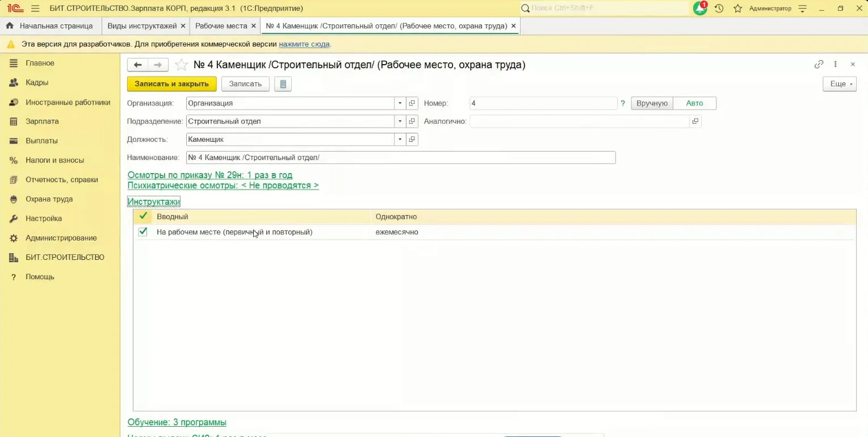Uncheck the На рабочем месте checkbox
This screenshot has width=868, height=437.
point(142,232)
